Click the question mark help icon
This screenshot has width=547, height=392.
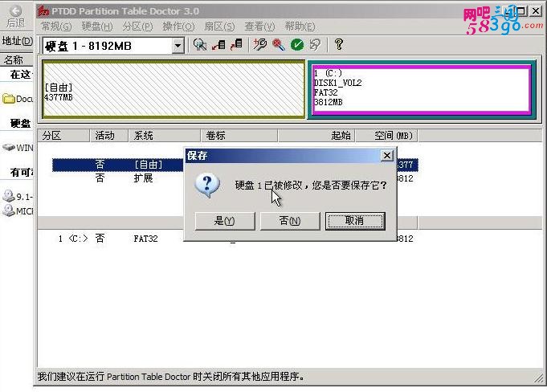pyautogui.click(x=338, y=45)
